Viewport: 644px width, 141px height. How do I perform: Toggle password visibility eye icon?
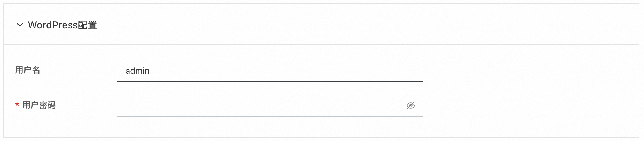tap(410, 106)
